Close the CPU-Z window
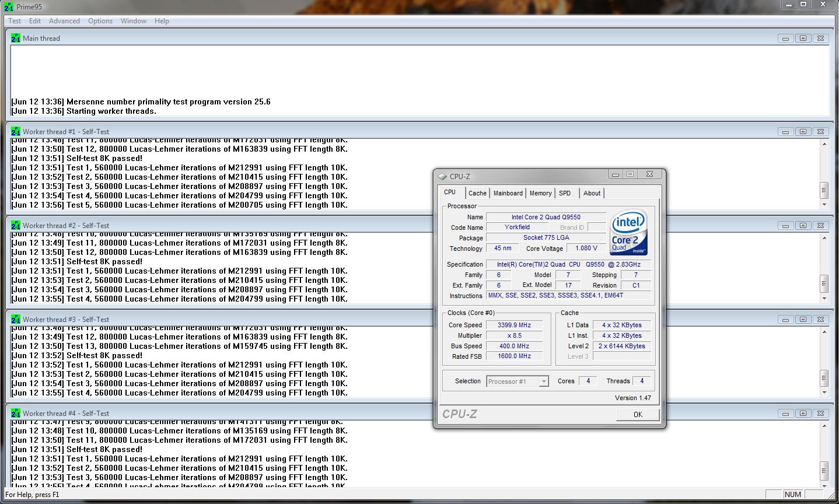The width and height of the screenshot is (839, 504). pos(649,174)
